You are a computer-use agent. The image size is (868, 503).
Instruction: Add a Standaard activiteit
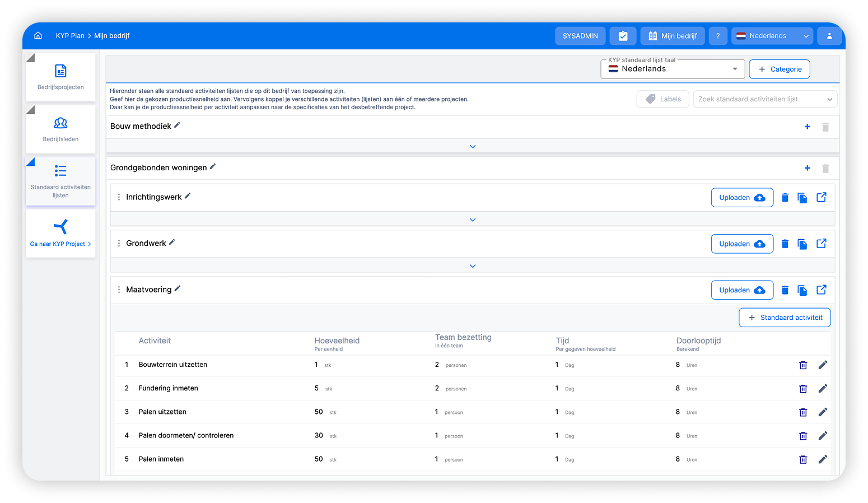click(x=785, y=318)
